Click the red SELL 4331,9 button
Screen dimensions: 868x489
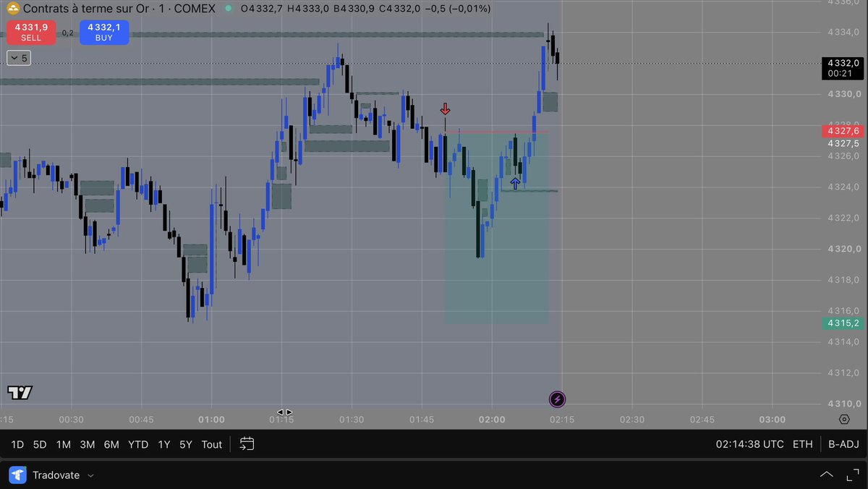point(31,33)
